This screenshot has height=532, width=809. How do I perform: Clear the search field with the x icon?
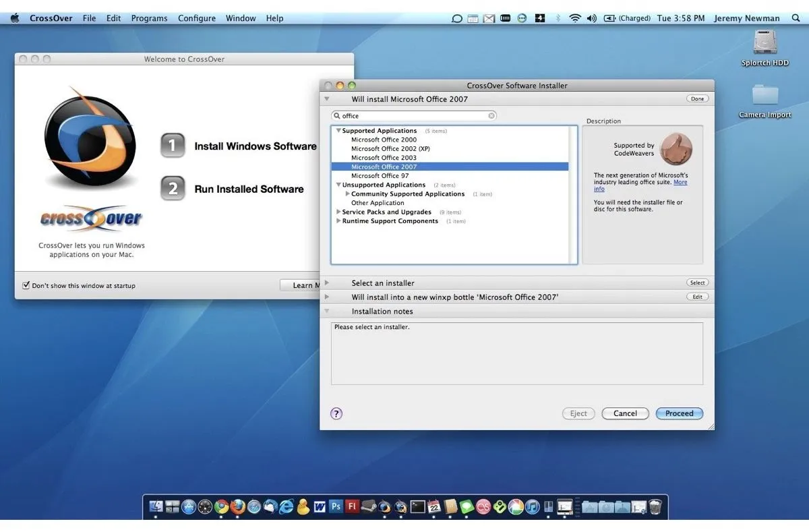pyautogui.click(x=491, y=116)
